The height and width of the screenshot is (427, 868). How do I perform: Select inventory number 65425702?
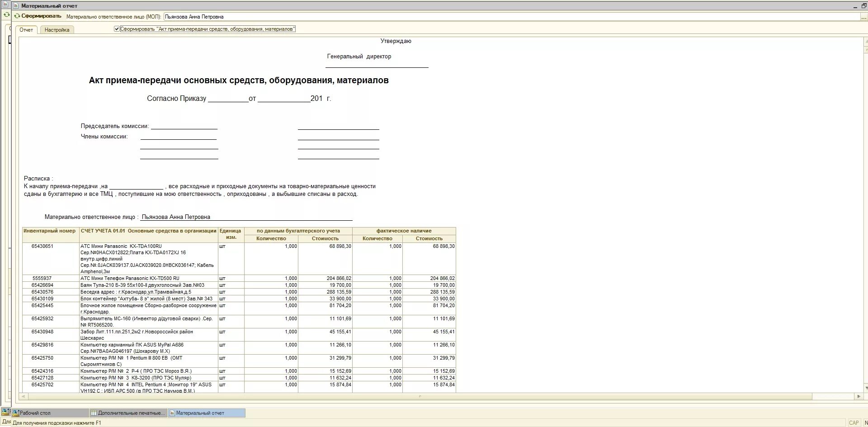click(x=42, y=385)
